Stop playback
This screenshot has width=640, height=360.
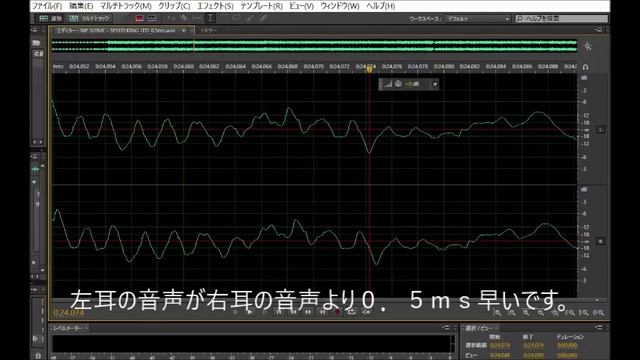coord(236,312)
